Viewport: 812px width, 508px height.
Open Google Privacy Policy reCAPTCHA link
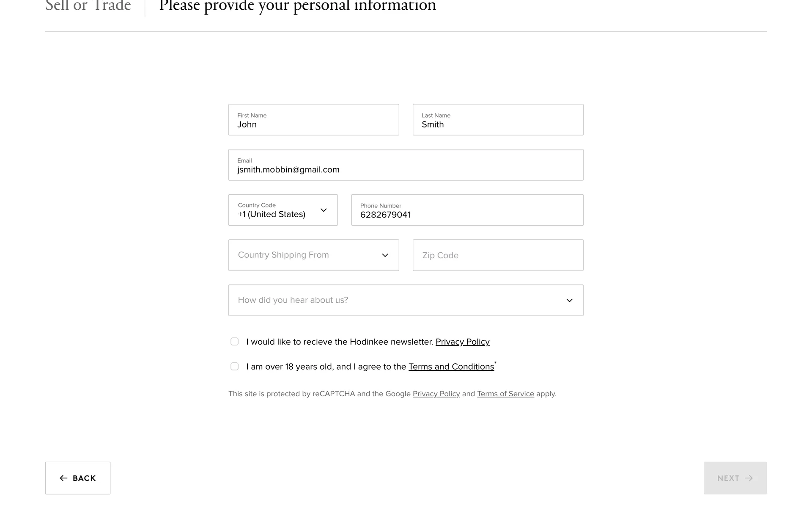click(x=436, y=394)
